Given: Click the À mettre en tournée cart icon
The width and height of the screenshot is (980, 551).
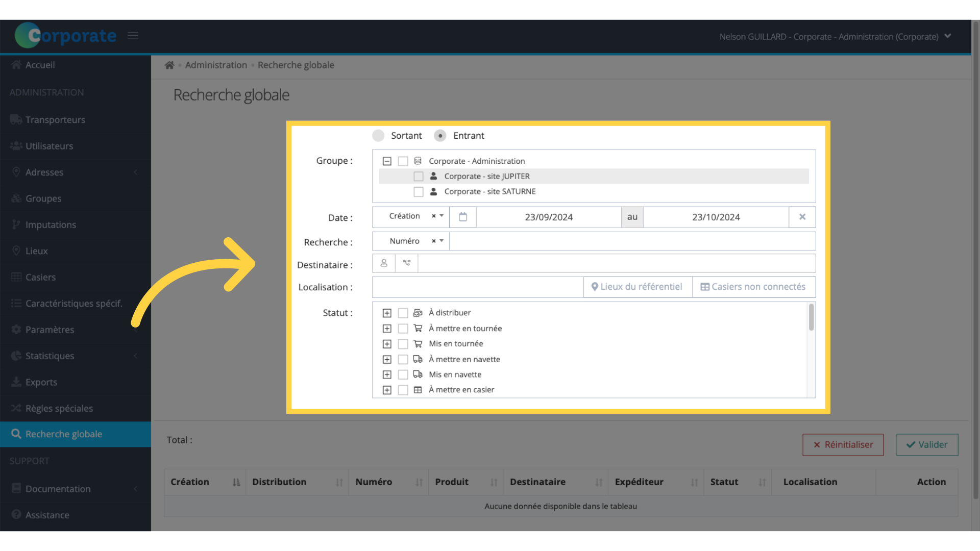Looking at the screenshot, I should pyautogui.click(x=418, y=329).
